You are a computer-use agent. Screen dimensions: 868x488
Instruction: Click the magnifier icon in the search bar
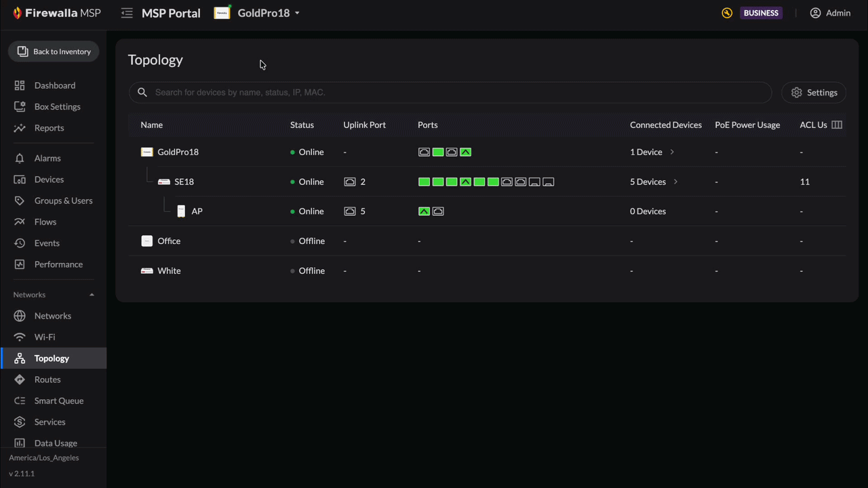pyautogui.click(x=142, y=92)
